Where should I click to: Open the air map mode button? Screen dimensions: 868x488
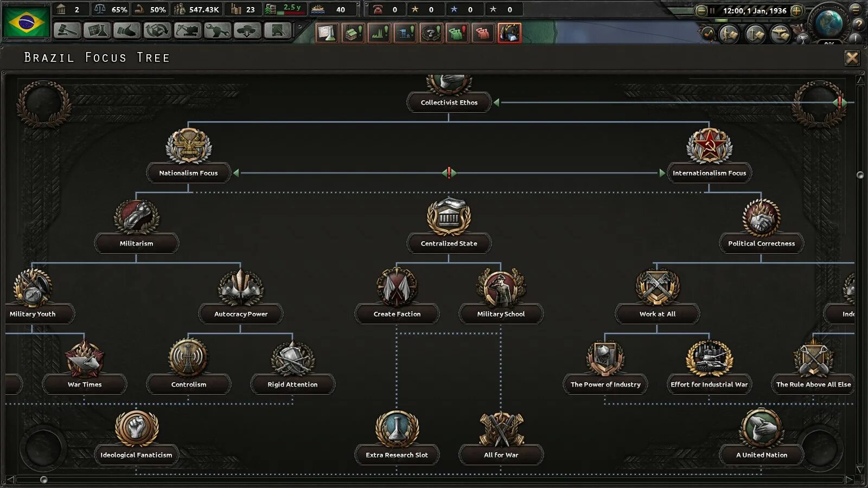[781, 34]
